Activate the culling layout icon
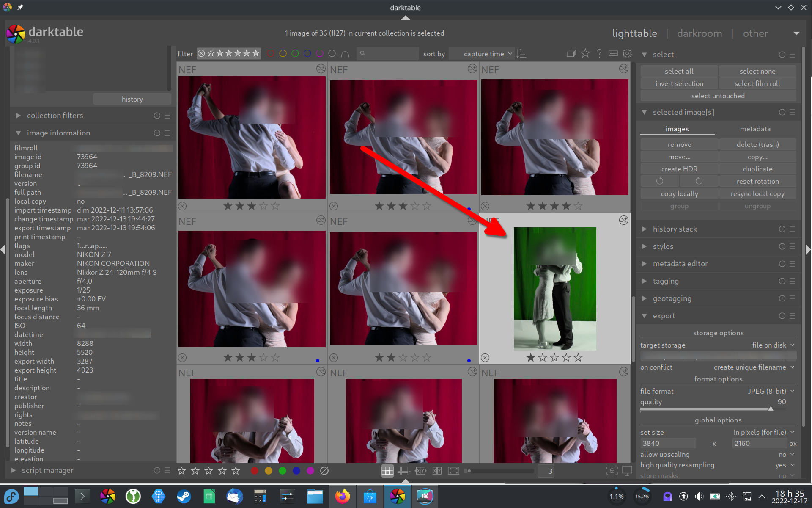This screenshot has height=508, width=812. pyautogui.click(x=420, y=471)
